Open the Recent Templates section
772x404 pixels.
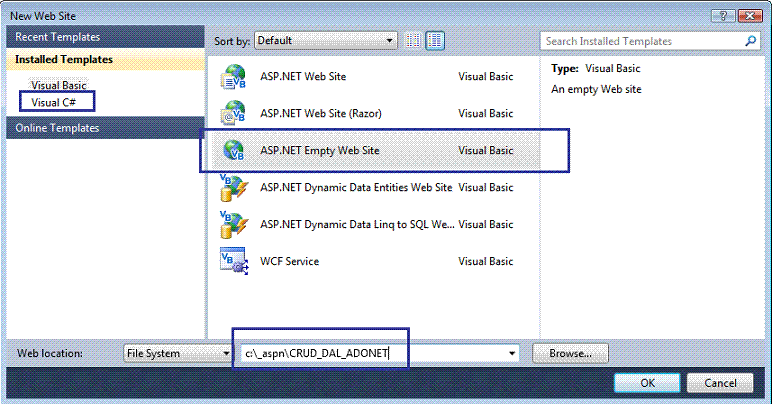pyautogui.click(x=105, y=37)
